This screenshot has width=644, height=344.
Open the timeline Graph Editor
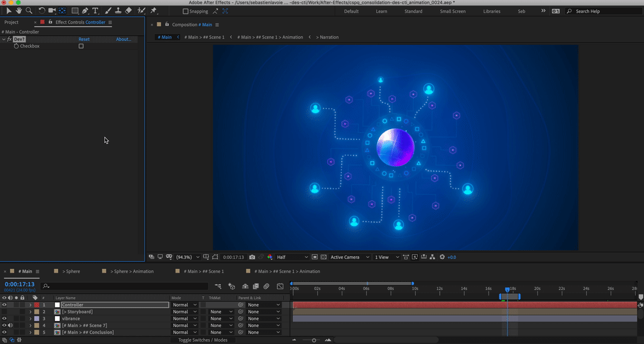coord(280,286)
